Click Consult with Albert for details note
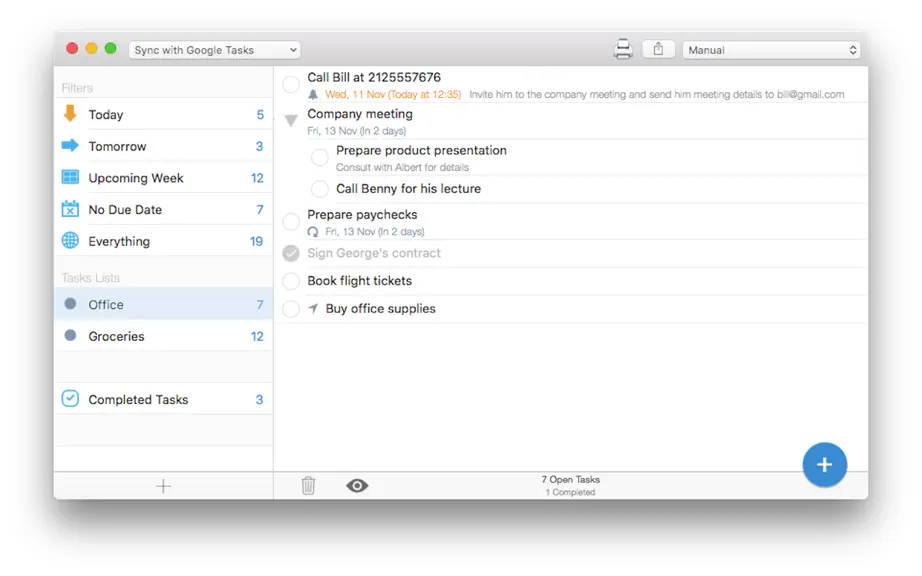 coord(402,168)
